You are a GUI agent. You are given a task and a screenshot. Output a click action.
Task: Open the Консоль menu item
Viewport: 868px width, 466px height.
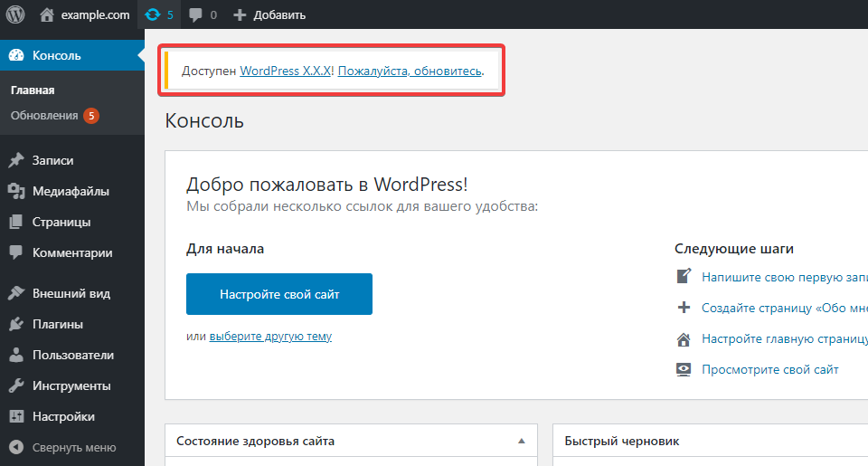(x=72, y=55)
